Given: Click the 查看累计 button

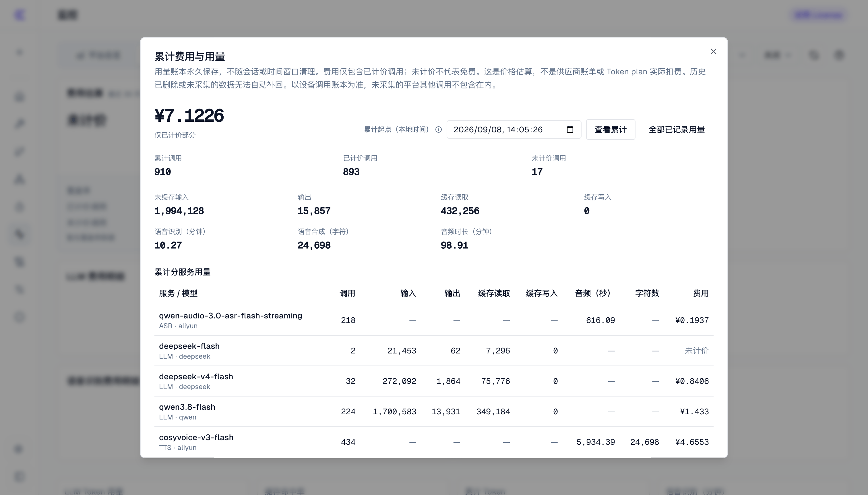Looking at the screenshot, I should click(611, 129).
